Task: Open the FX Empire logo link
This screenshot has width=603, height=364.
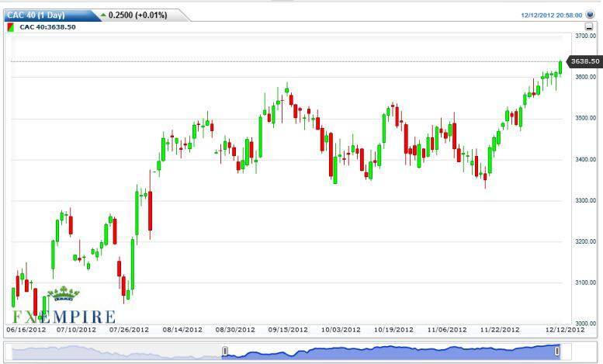Action: tap(63, 317)
